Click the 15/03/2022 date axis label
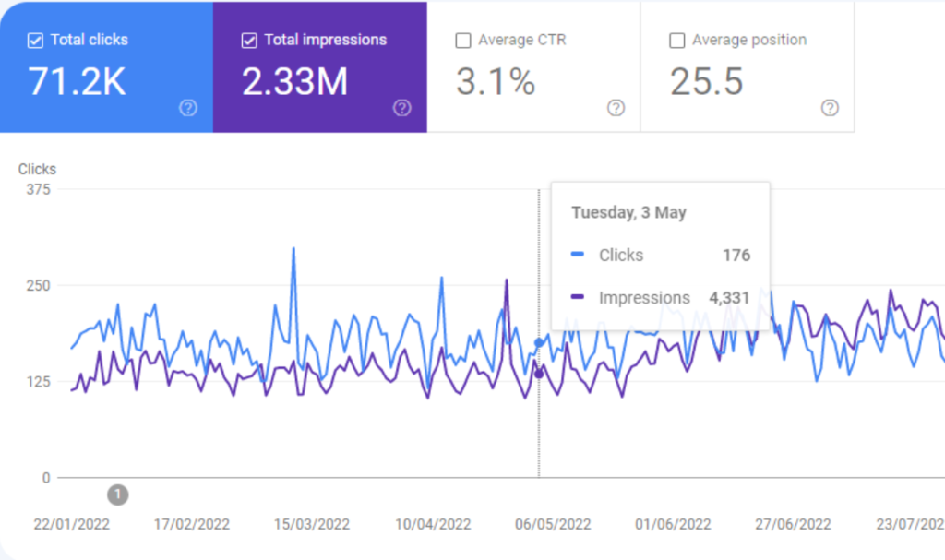 point(312,524)
